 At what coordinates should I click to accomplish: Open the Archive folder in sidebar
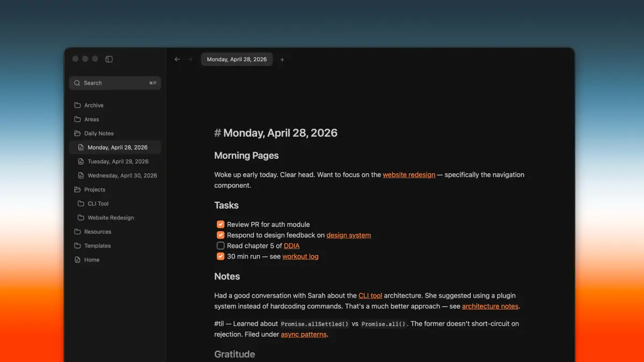(x=115, y=105)
